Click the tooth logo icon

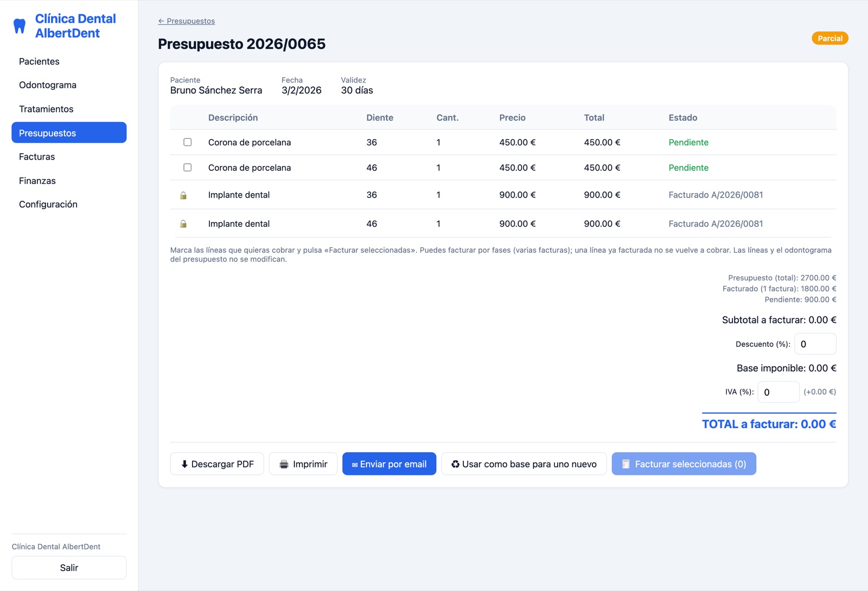point(20,26)
